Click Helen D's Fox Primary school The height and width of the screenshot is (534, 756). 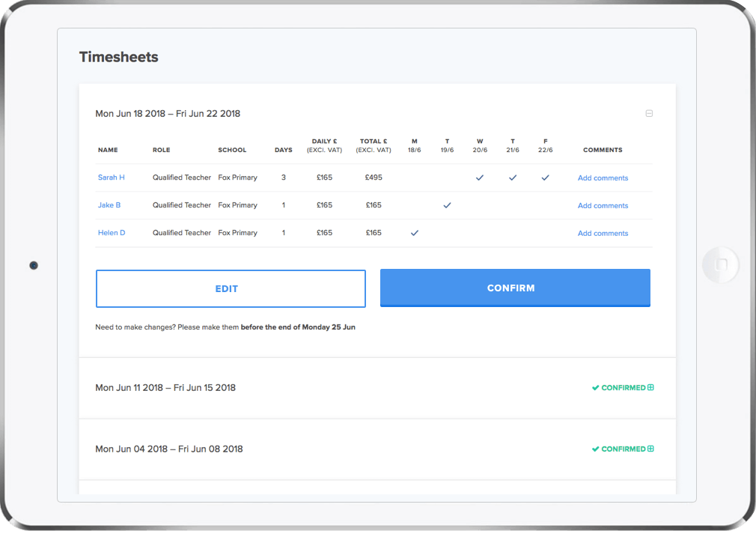tap(238, 232)
